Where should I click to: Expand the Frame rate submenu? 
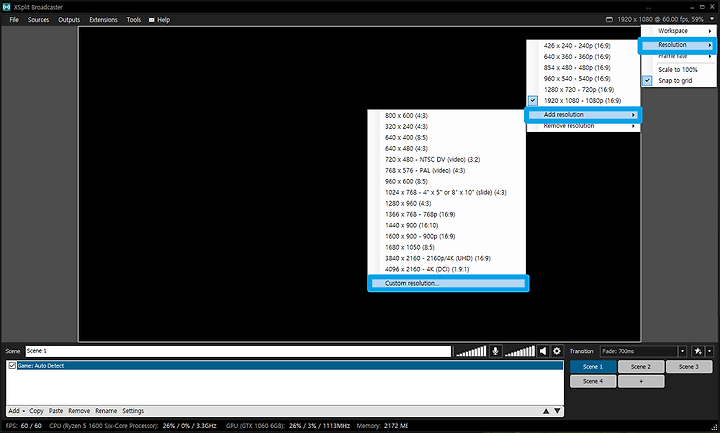pyautogui.click(x=679, y=56)
